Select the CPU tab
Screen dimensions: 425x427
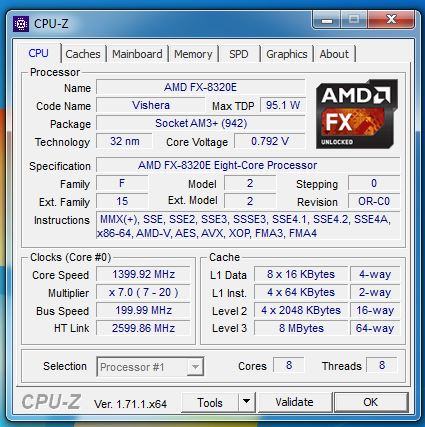tap(38, 53)
